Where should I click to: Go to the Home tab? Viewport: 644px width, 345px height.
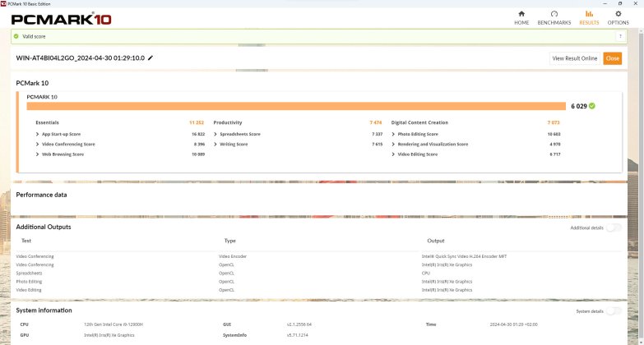pos(521,18)
